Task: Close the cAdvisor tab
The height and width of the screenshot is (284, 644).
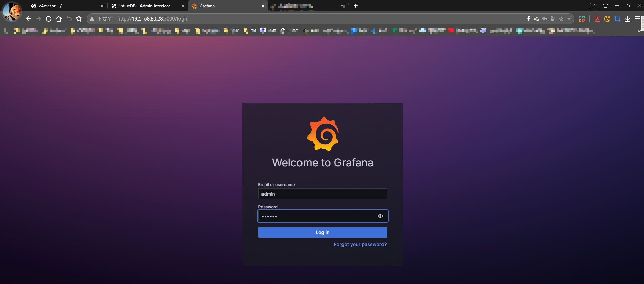Action: point(102,6)
